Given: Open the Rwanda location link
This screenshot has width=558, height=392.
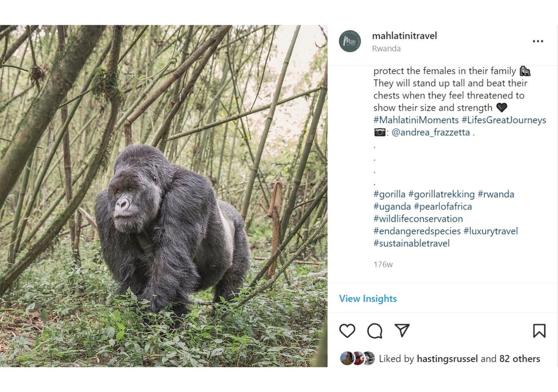Looking at the screenshot, I should [x=386, y=48].
